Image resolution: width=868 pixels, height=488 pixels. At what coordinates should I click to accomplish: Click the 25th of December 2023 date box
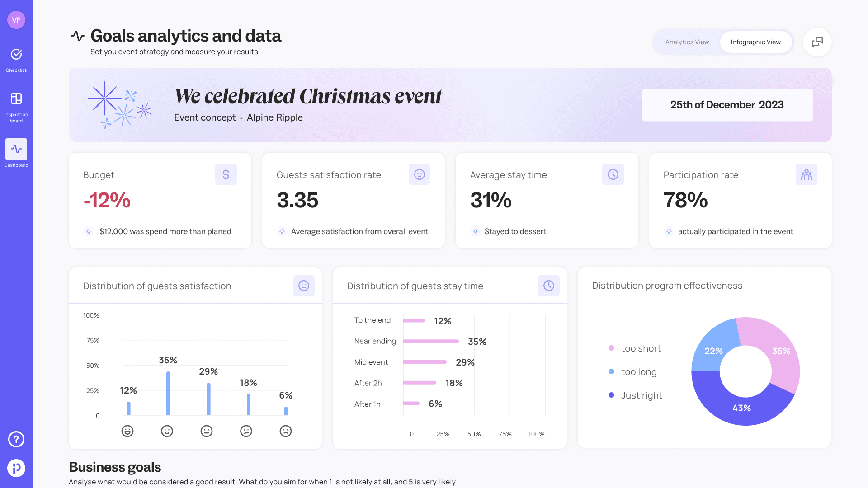pos(727,105)
